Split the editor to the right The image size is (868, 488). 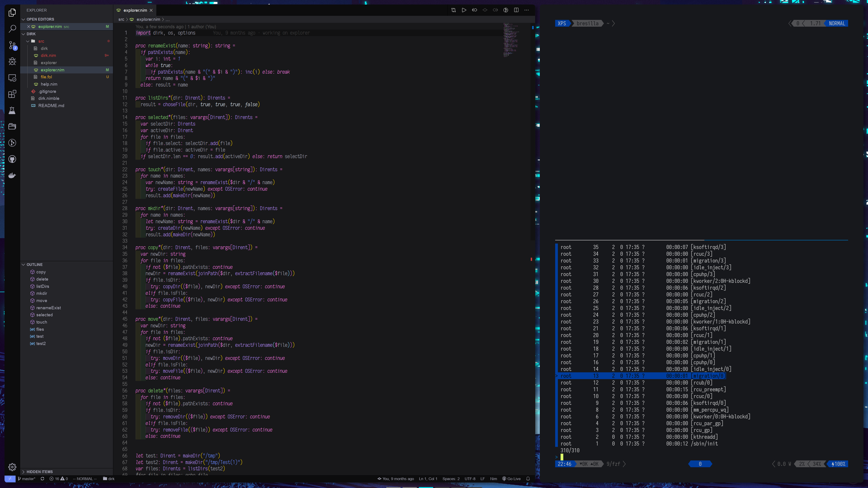point(516,10)
